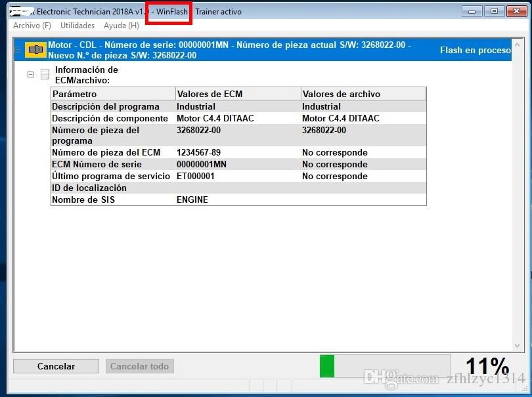Open the Utilidades menu
Viewport: 532px width, 397px height.
pyautogui.click(x=78, y=26)
